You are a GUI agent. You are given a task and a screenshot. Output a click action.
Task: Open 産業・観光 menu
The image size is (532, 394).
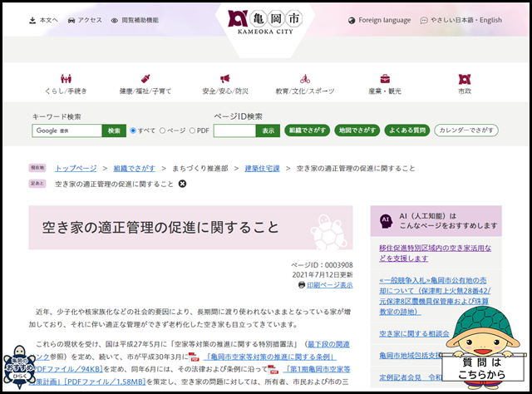(x=385, y=85)
